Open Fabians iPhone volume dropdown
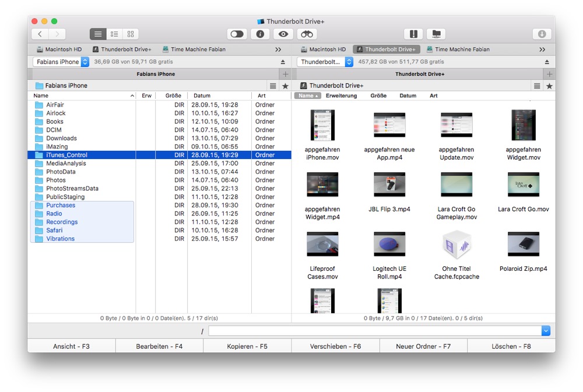Image resolution: width=583 pixels, height=392 pixels. pos(61,62)
